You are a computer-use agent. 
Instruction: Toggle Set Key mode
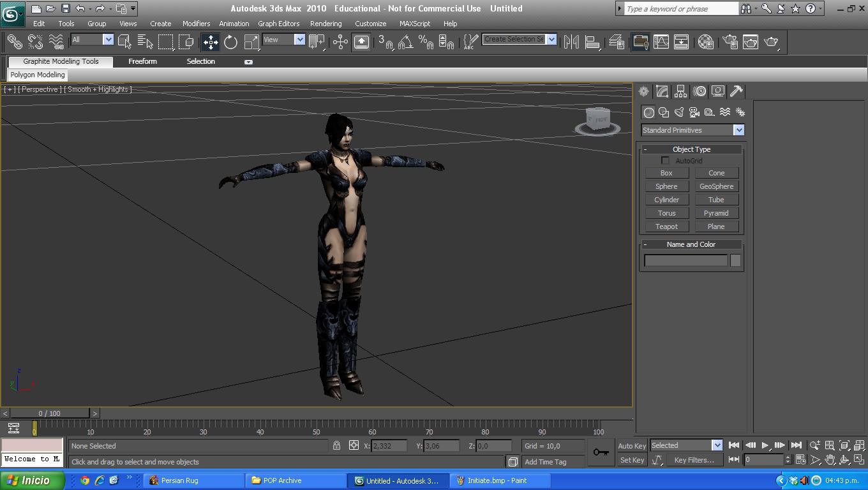(632, 460)
